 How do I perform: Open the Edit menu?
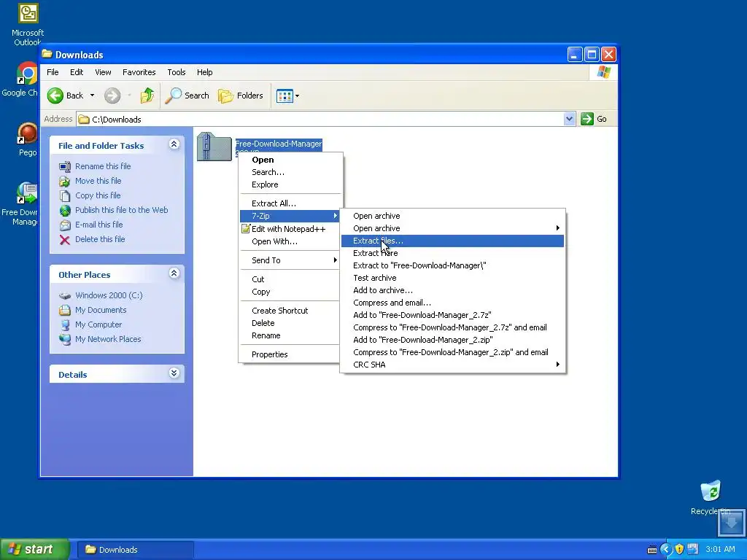pyautogui.click(x=77, y=72)
